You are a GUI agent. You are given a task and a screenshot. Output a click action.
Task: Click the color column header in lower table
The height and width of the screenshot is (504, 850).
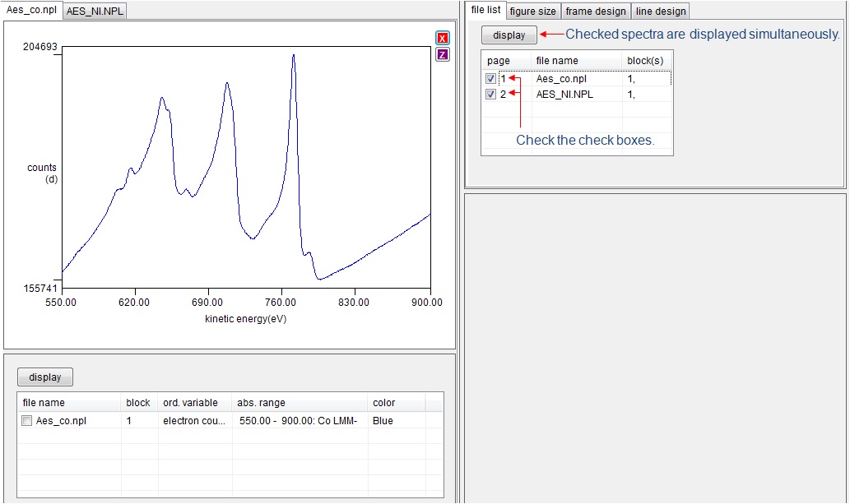tap(383, 403)
